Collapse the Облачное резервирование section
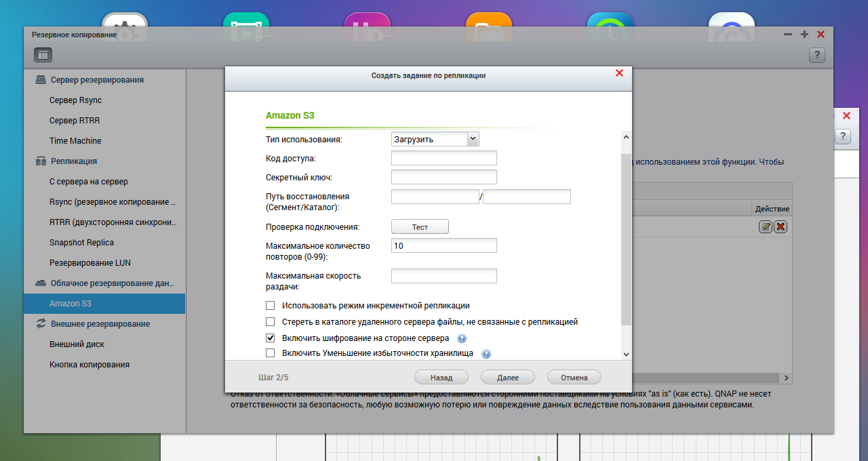The image size is (868, 461). pyautogui.click(x=113, y=283)
